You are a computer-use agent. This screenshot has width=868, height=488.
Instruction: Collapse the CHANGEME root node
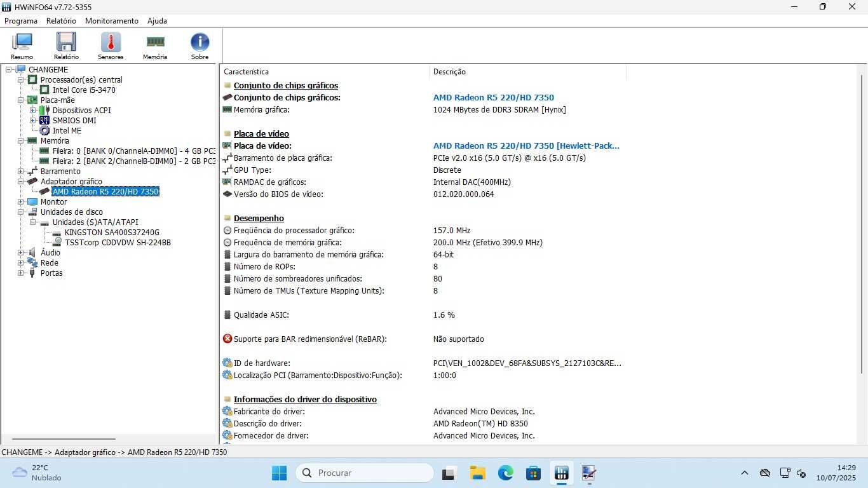[x=8, y=70]
